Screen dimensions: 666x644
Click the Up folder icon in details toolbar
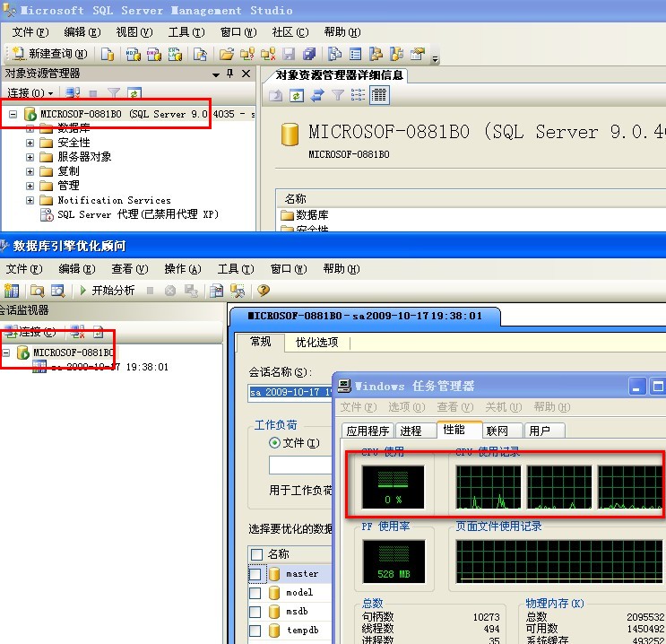276,95
